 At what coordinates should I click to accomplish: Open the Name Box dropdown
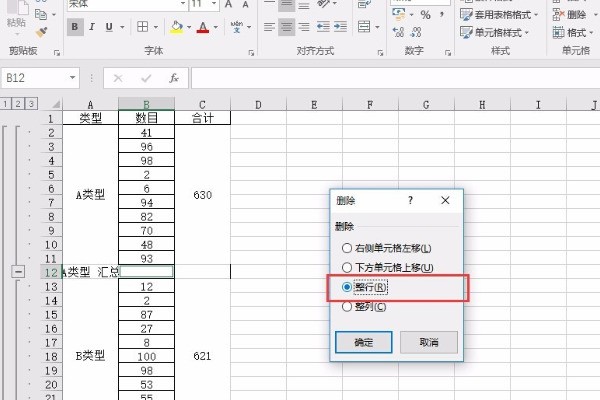click(x=73, y=77)
